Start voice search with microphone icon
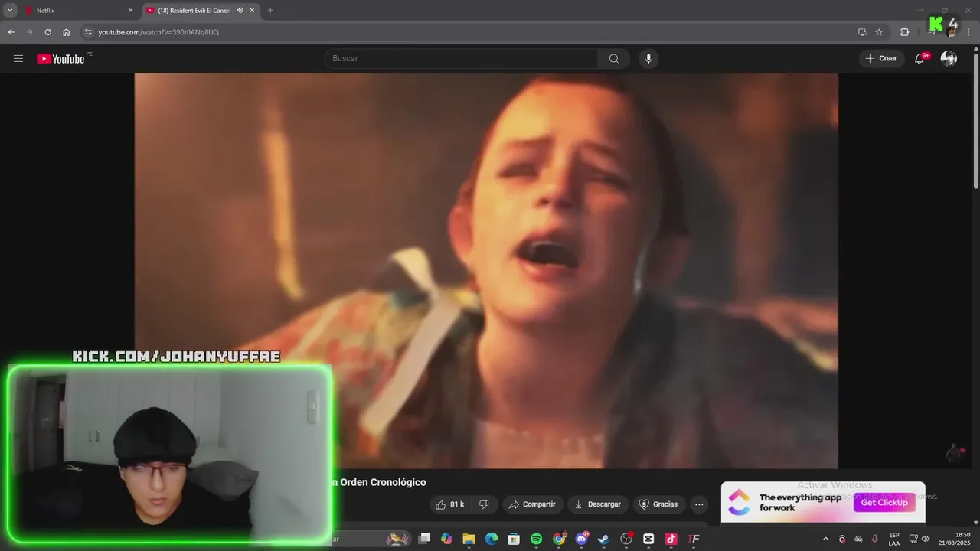Screen dimensions: 980x551 [x=648, y=59]
